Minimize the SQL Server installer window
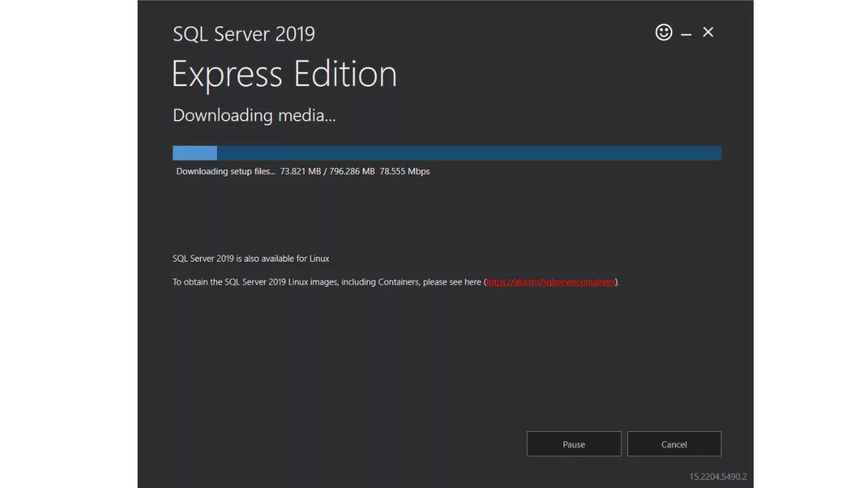868x488 pixels. click(686, 33)
